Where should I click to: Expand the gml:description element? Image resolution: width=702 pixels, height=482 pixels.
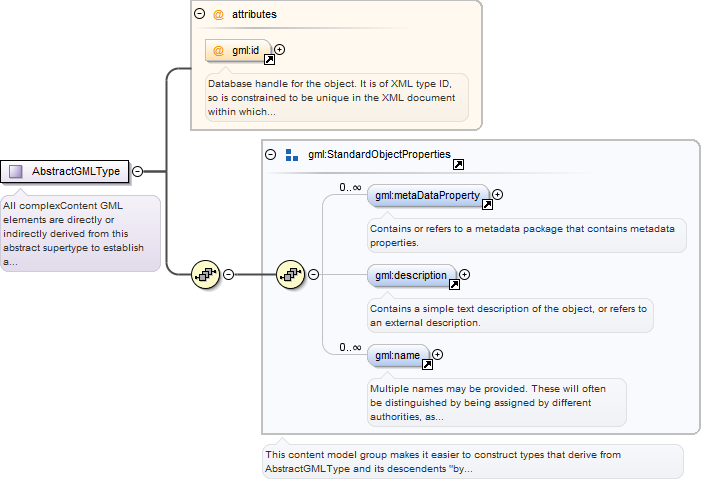(x=465, y=275)
